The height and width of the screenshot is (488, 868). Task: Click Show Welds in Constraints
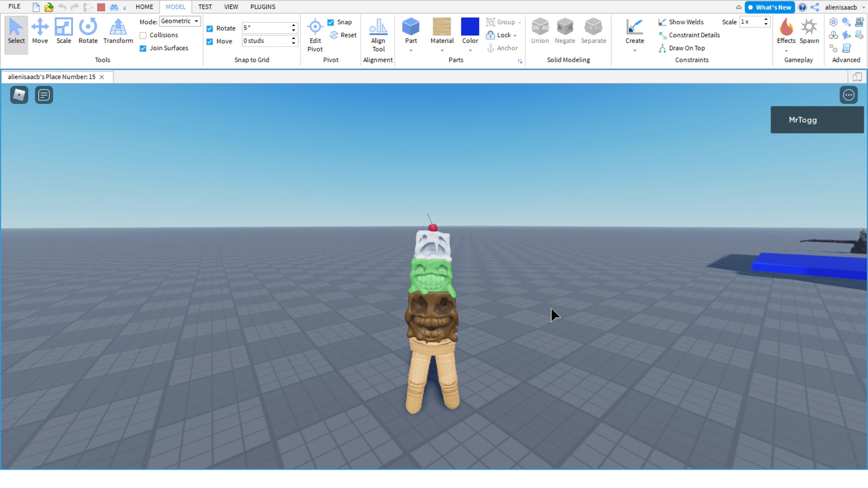(686, 22)
